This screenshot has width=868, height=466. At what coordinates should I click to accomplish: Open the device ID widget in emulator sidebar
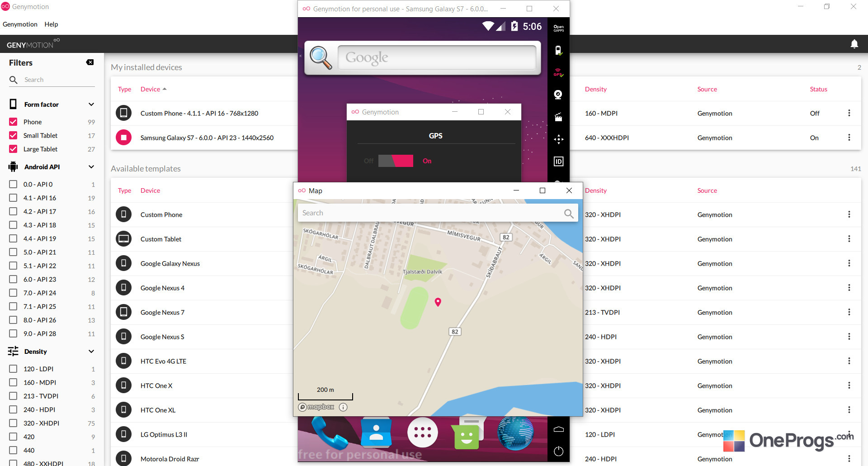559,162
